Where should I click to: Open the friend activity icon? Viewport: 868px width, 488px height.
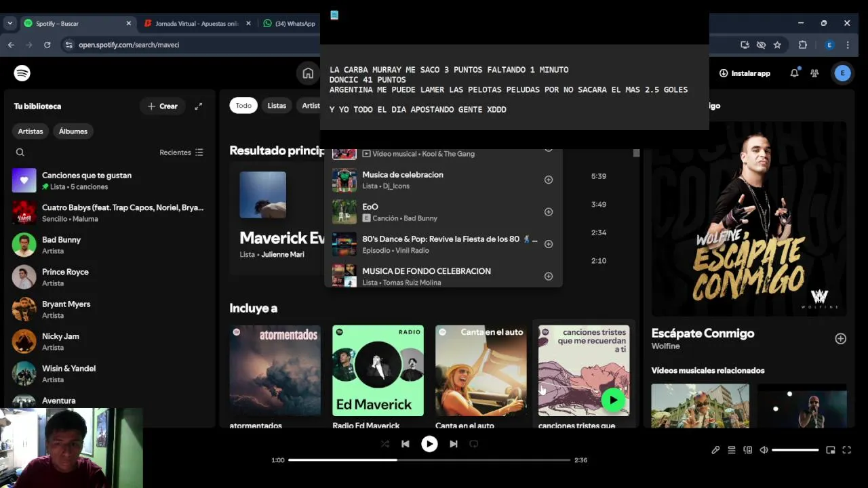click(814, 73)
